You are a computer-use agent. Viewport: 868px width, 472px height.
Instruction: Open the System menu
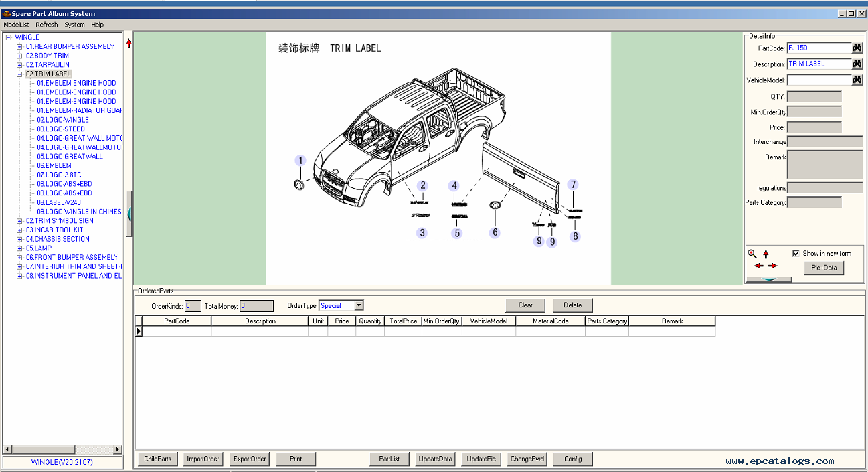[74, 25]
